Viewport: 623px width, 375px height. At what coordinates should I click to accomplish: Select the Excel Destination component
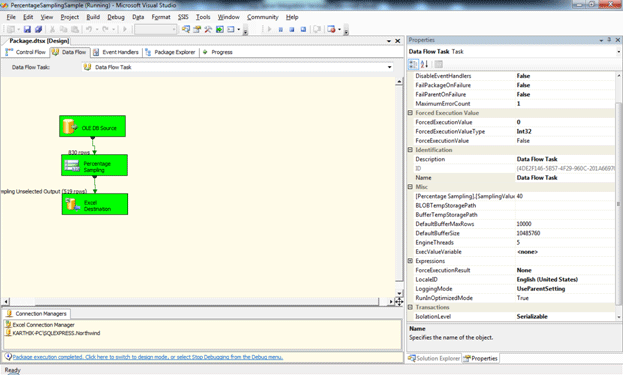pos(95,204)
